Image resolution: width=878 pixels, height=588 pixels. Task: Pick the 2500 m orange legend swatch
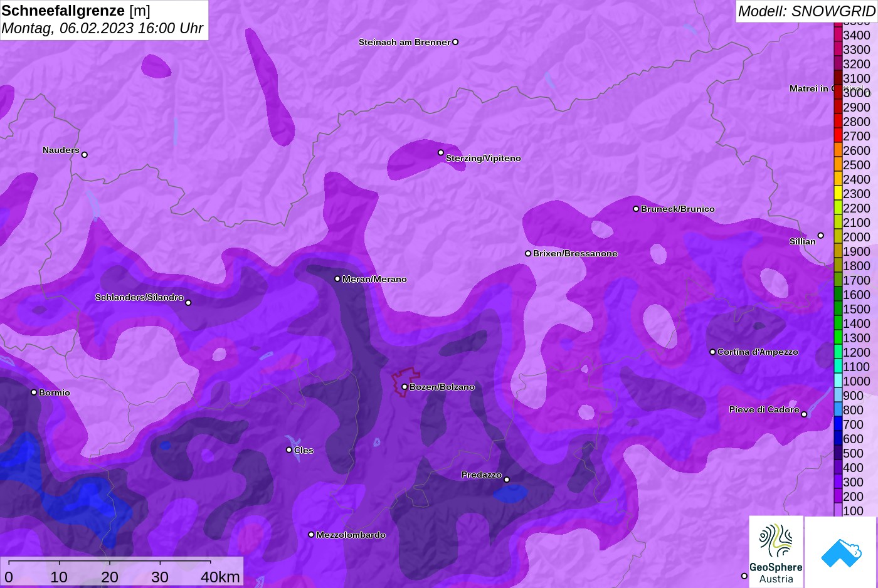838,164
